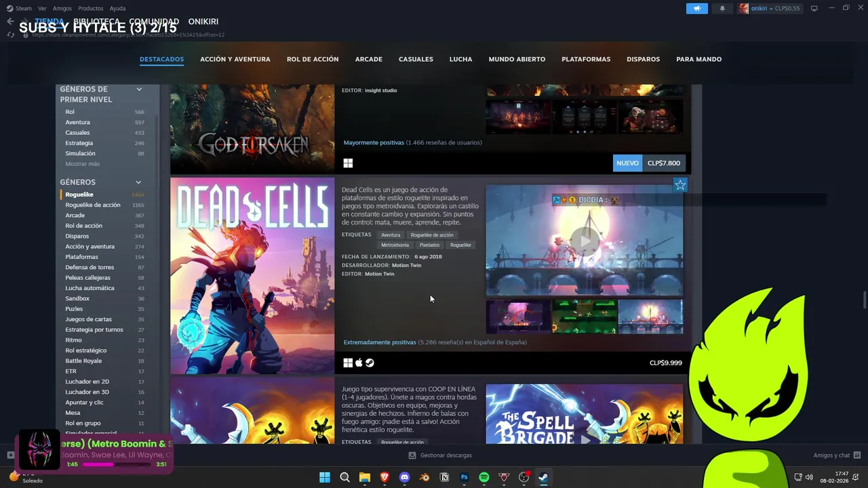Image resolution: width=868 pixels, height=488 pixels.
Task: Open the Ayuda menu
Action: (x=117, y=8)
